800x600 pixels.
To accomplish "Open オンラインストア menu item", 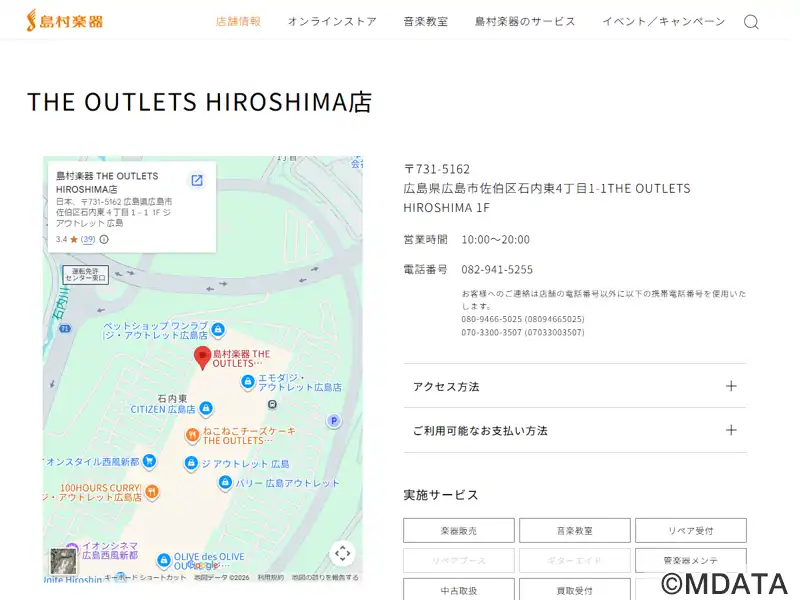I will (x=332, y=21).
